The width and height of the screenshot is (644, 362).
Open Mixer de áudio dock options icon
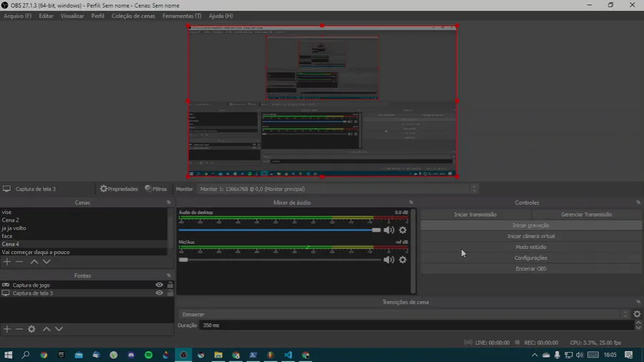[x=411, y=202]
